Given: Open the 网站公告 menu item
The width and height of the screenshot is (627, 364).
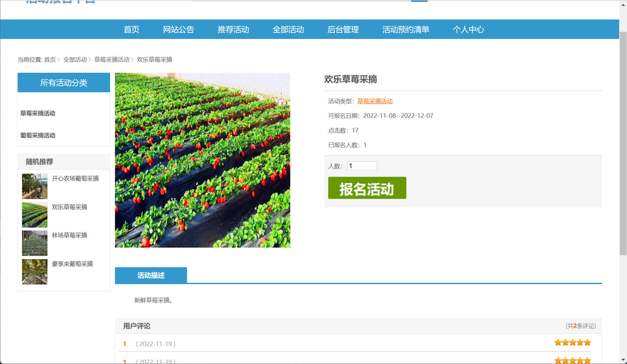Looking at the screenshot, I should (179, 30).
